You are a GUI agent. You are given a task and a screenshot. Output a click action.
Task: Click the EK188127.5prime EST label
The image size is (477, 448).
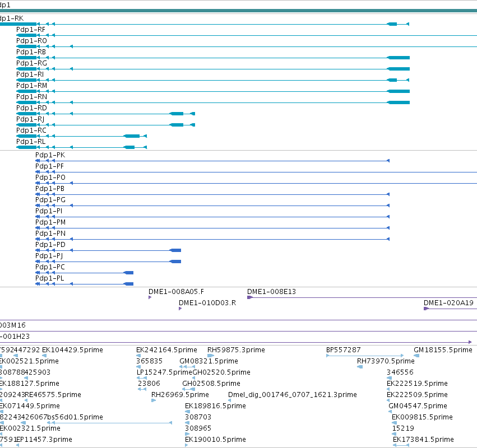point(30,384)
